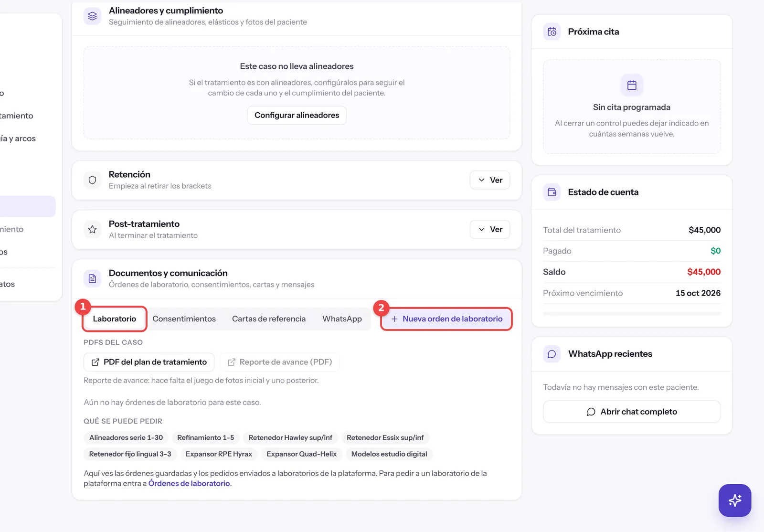Click Configurar alineadores button
This screenshot has width=764, height=532.
tap(297, 115)
